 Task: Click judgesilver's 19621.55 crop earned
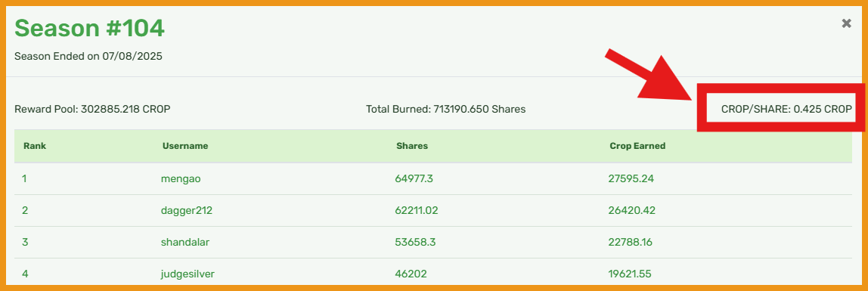pyautogui.click(x=630, y=274)
